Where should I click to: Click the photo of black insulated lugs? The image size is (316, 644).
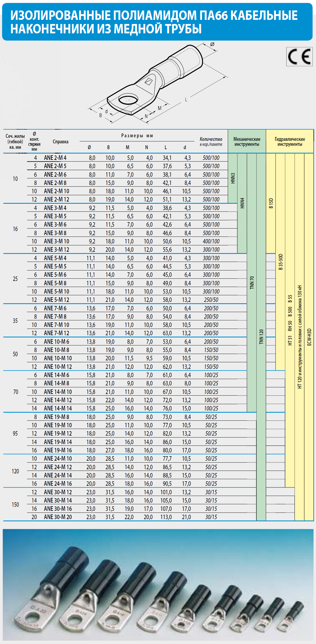pos(158,584)
